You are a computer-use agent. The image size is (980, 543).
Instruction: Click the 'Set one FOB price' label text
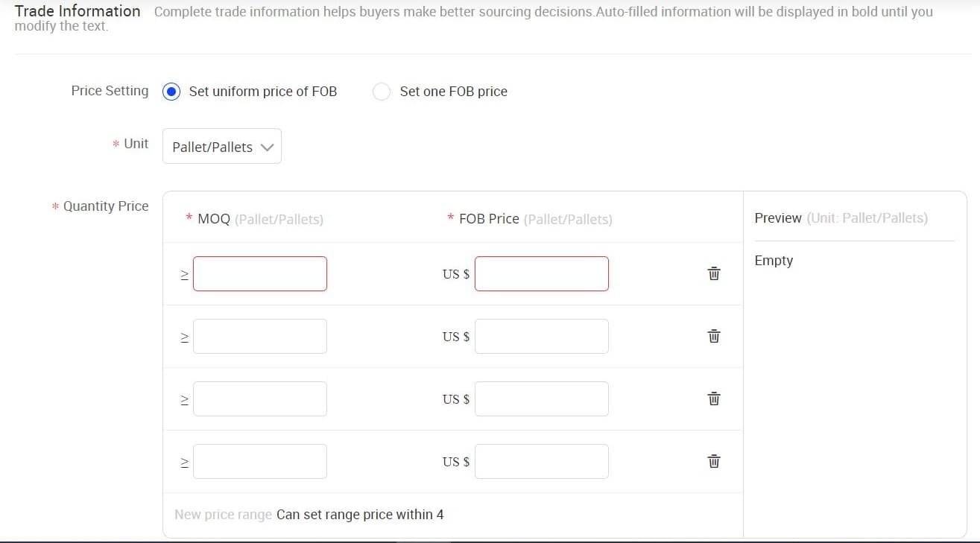(x=453, y=92)
